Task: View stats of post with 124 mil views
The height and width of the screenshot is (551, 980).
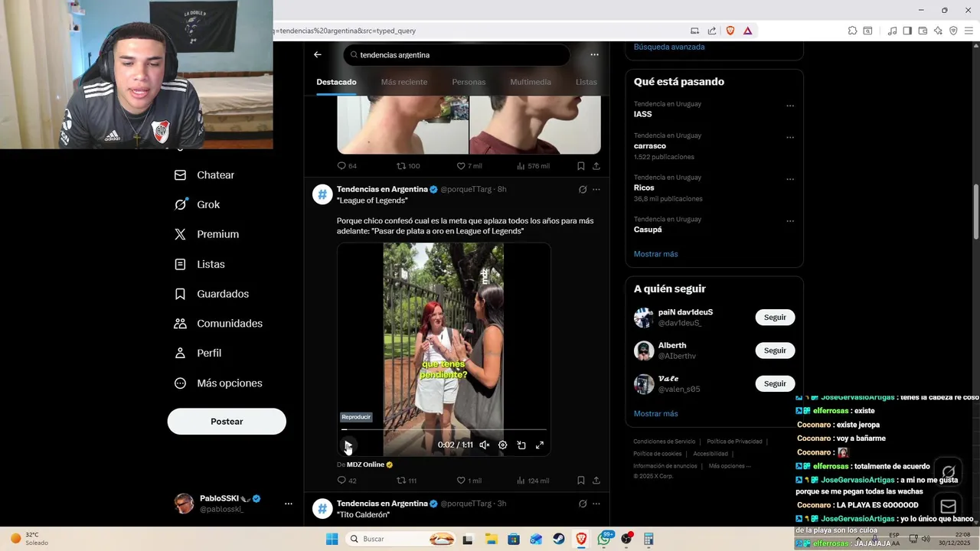Action: [x=533, y=481]
